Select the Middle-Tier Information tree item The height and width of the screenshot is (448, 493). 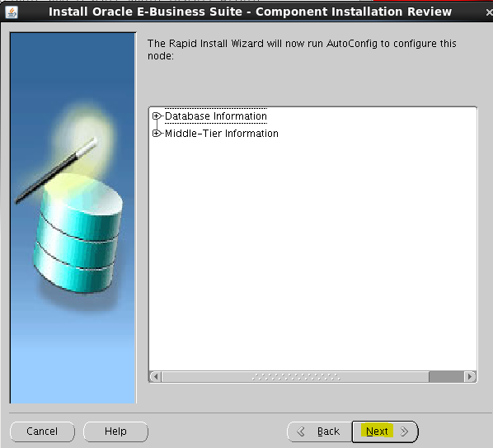(221, 134)
